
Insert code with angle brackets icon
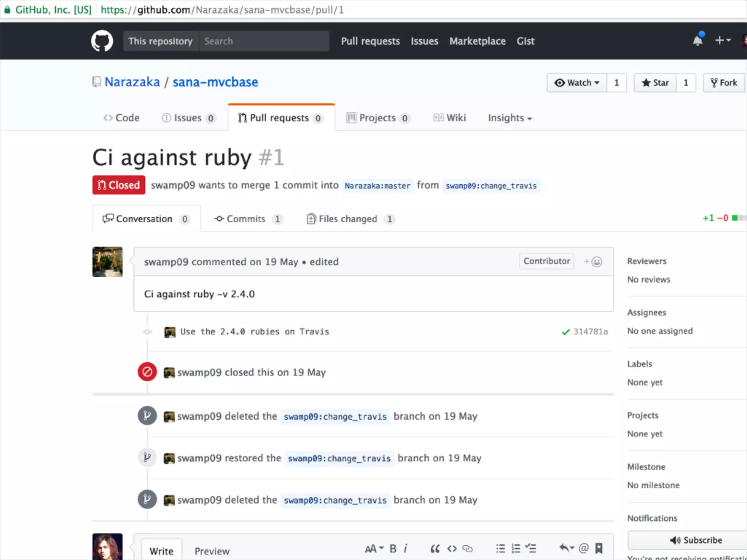[x=452, y=548]
